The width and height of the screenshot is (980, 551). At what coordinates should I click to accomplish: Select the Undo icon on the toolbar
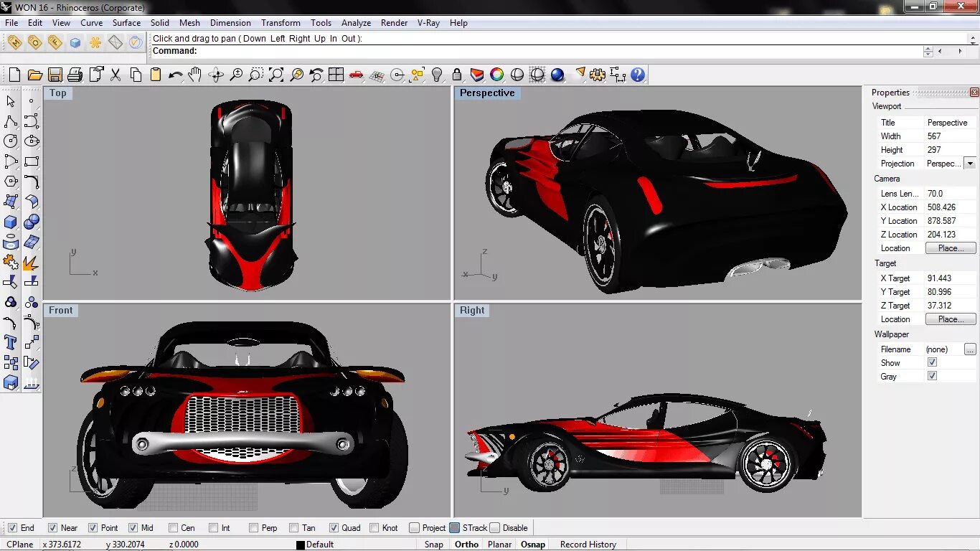(176, 74)
